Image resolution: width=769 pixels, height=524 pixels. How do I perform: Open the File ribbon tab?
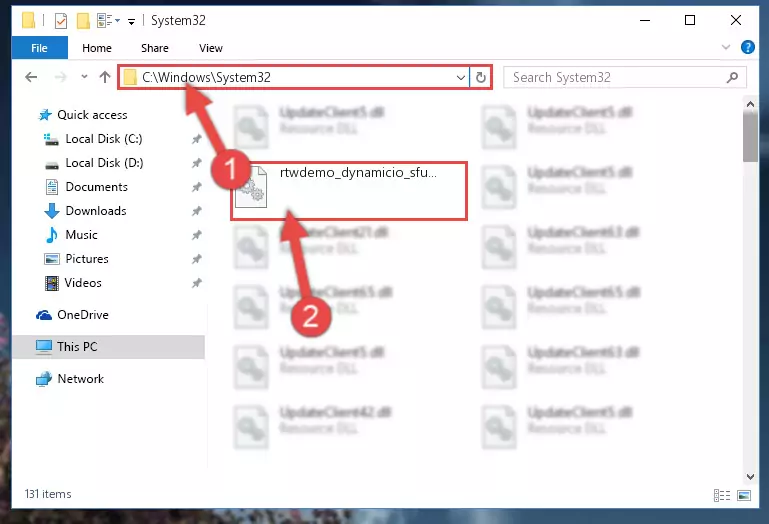pos(39,48)
